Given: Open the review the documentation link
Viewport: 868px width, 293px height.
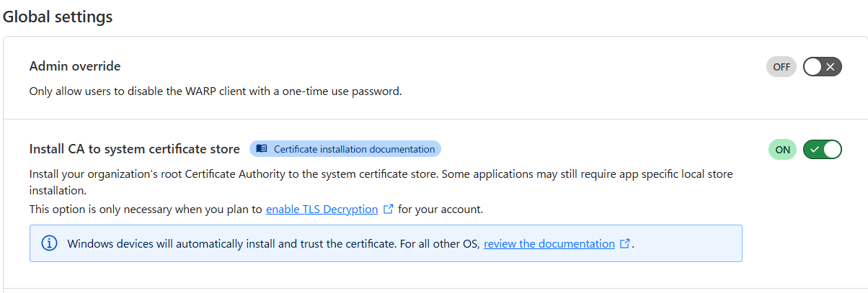Looking at the screenshot, I should pyautogui.click(x=549, y=244).
